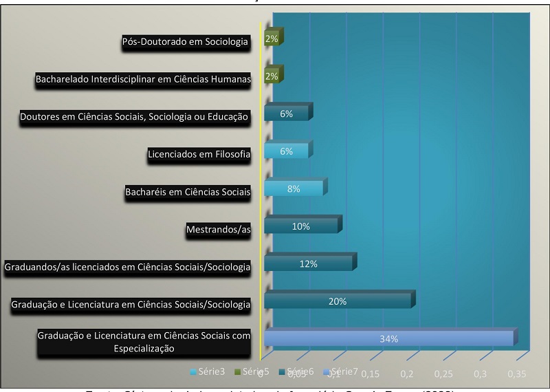Select the 'Bacharelado Interdisciplinar em Ciências Humanas' label
This screenshot has height=392, width=550.
[143, 80]
